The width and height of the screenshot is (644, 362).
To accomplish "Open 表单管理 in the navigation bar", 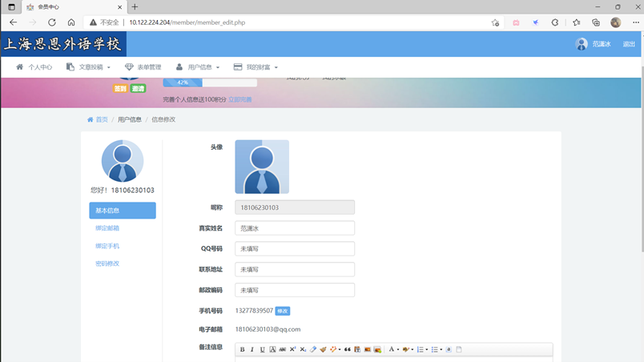I will [x=143, y=67].
